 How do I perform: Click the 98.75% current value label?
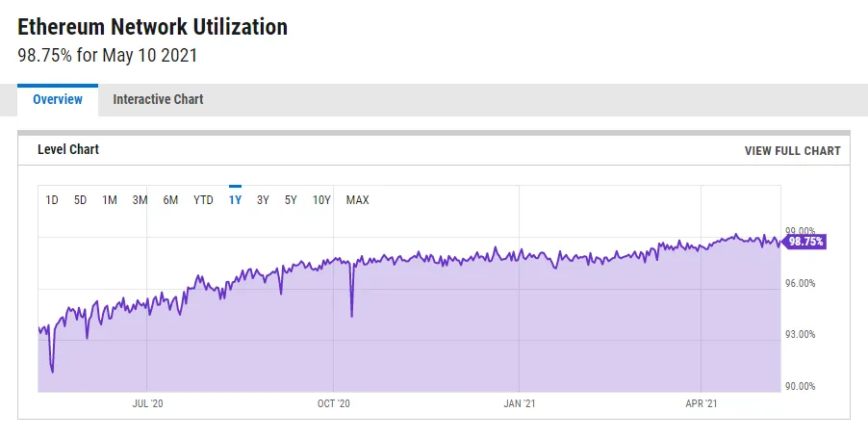point(804,242)
